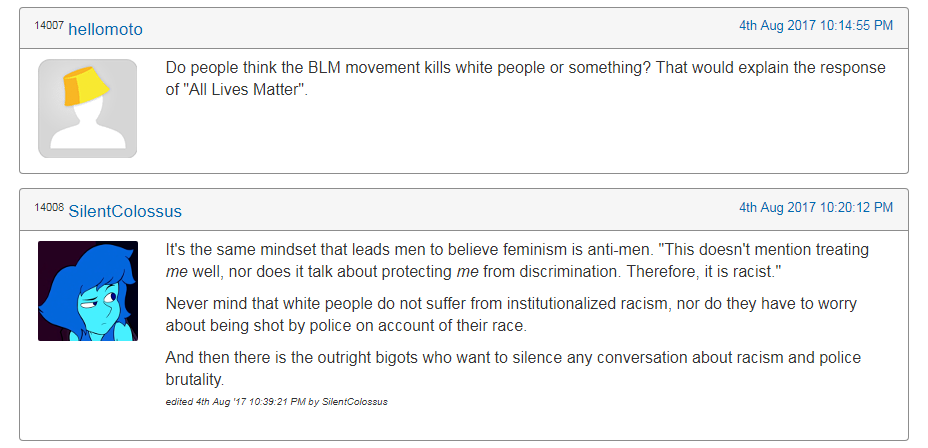Click the 10:14:55 PM post timestamp
Viewport: 928px width, 448px height.
coord(816,25)
